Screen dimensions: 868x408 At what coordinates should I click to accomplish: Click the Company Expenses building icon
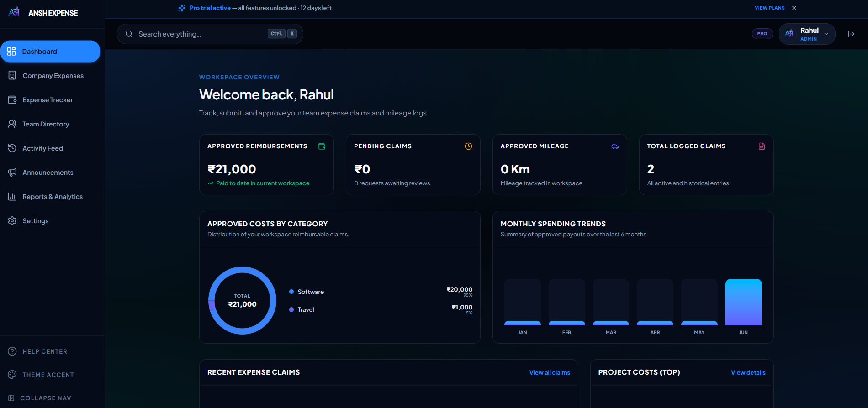pos(12,75)
